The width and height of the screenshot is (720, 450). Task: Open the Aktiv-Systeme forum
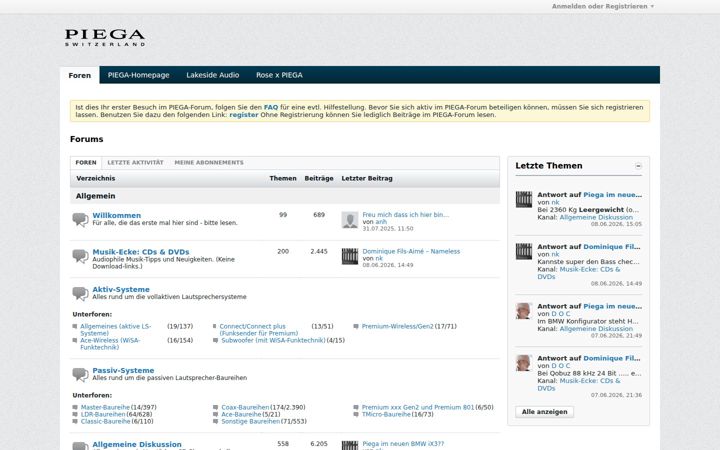(121, 289)
